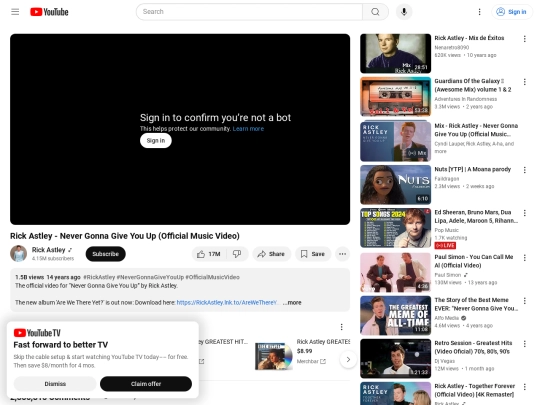This screenshot has height=405, width=540.
Task: Open the Merchbar link under $8.99
Action: 311,361
